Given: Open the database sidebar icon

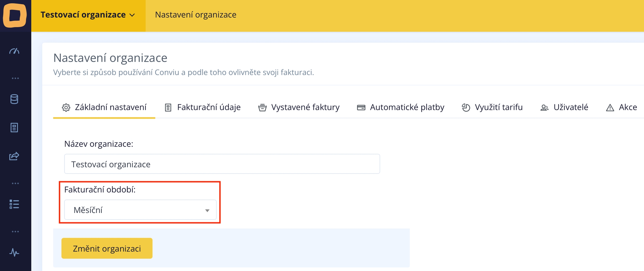Looking at the screenshot, I should 14,99.
